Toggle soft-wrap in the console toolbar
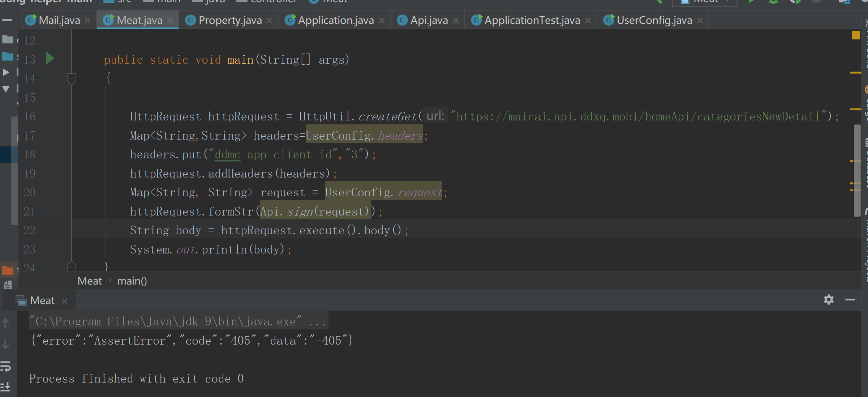 [5, 366]
